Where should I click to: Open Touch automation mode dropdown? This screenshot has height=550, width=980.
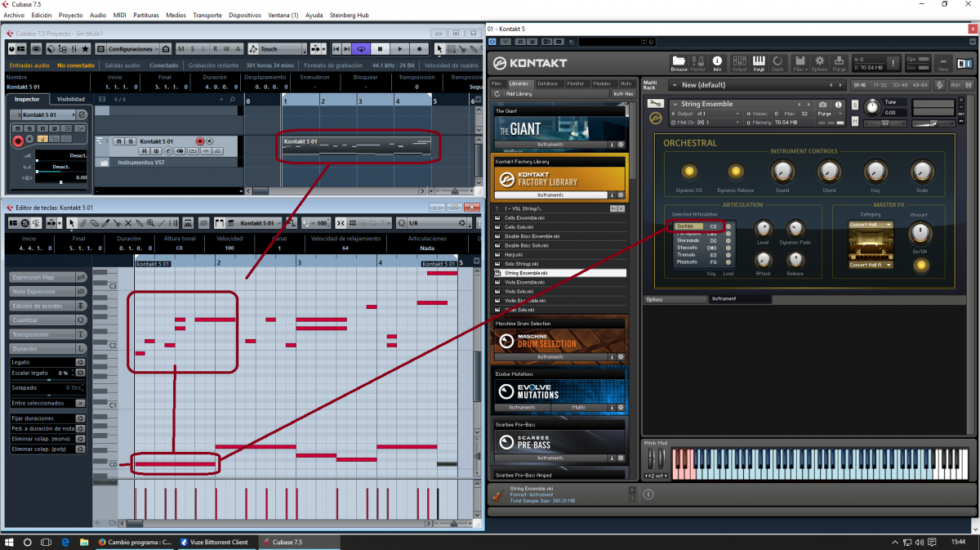(278, 49)
